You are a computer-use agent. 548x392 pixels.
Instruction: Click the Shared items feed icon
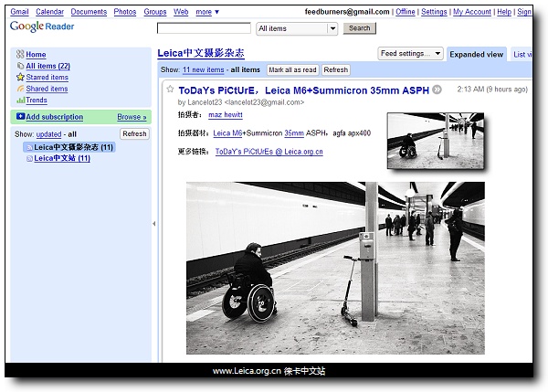tap(20, 89)
